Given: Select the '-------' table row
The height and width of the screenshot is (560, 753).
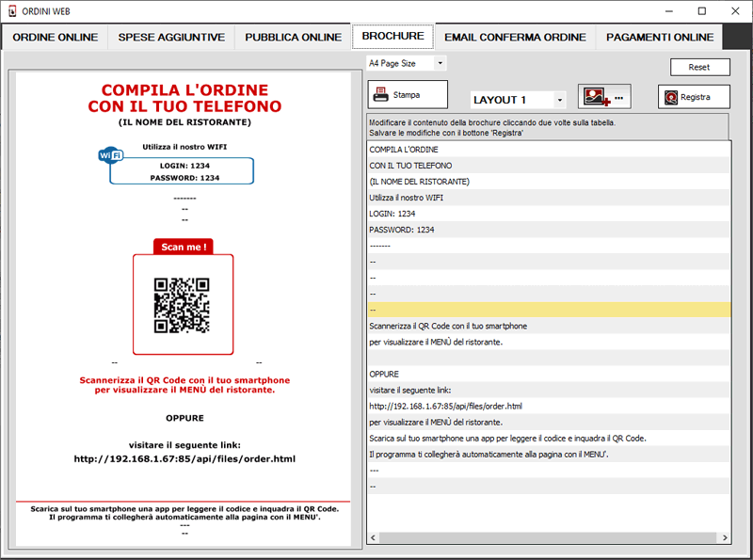Looking at the screenshot, I should pyautogui.click(x=549, y=246).
